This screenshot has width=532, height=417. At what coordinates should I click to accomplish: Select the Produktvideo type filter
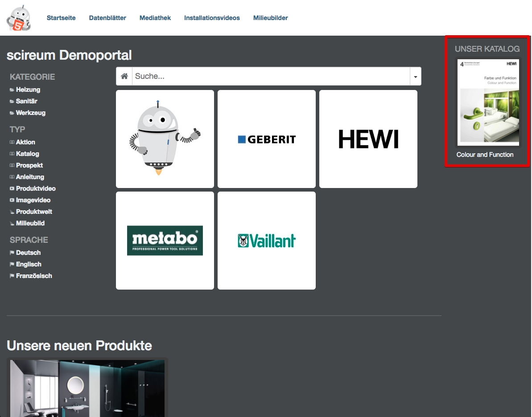click(x=36, y=188)
